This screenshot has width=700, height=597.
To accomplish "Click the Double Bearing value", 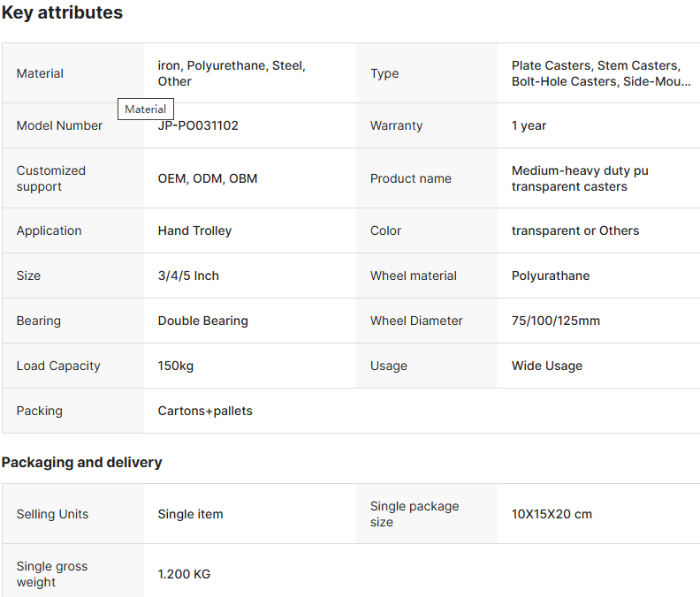I will (202, 321).
